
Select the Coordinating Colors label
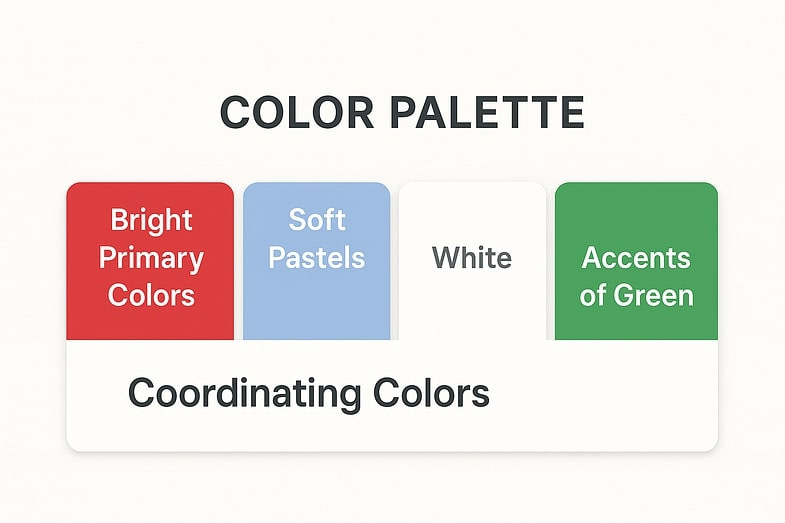point(308,394)
